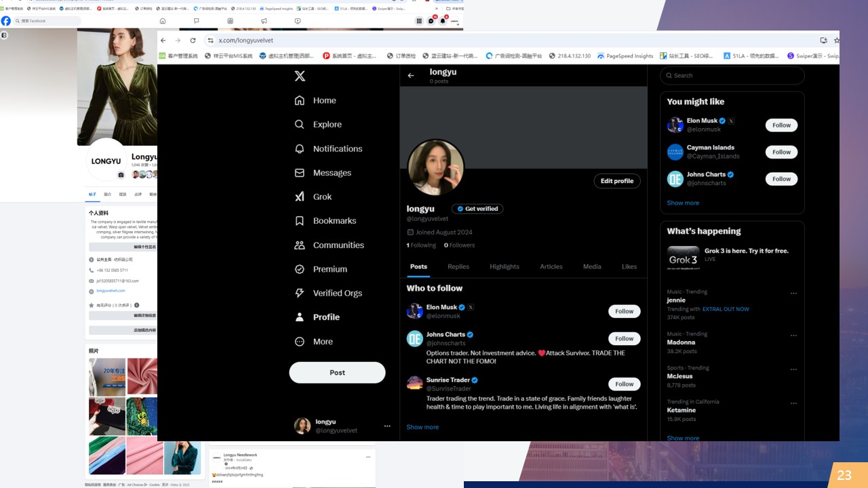Click the Post button
This screenshot has height=488, width=868.
[x=337, y=373]
